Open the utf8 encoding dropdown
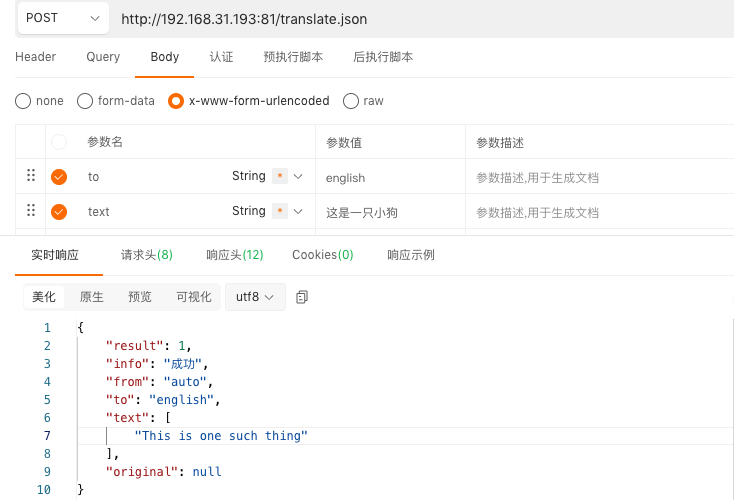This screenshot has height=500, width=734. point(255,297)
